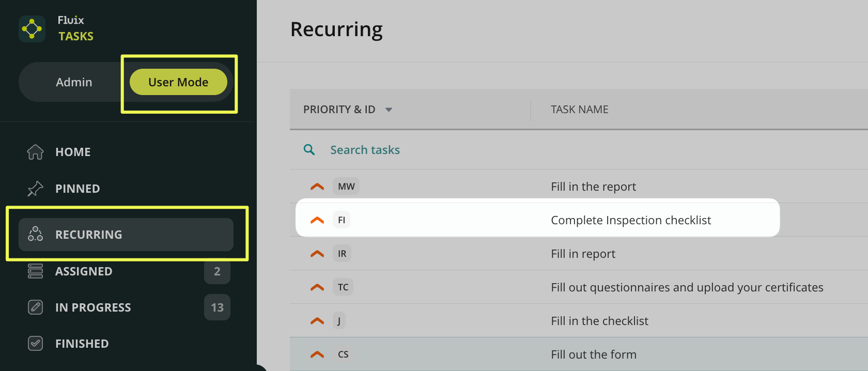Click the Assigned stack icon
The image size is (868, 371).
[x=35, y=271]
